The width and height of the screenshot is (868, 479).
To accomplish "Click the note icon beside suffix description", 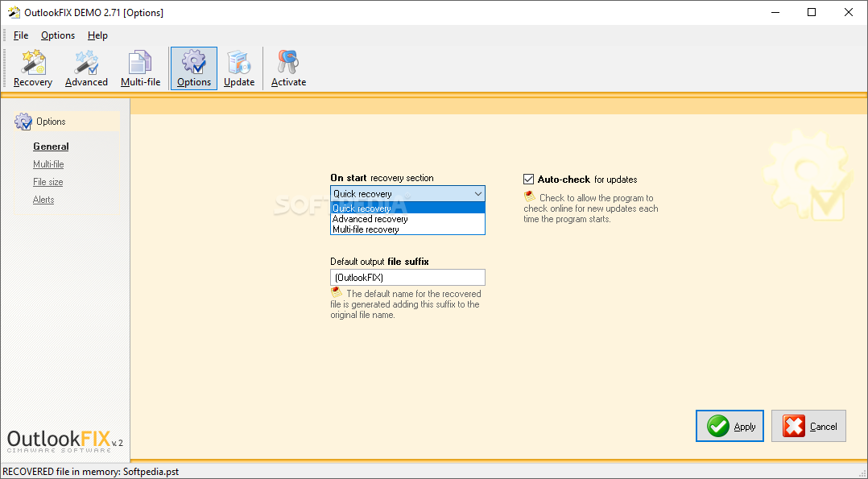I will (x=337, y=292).
